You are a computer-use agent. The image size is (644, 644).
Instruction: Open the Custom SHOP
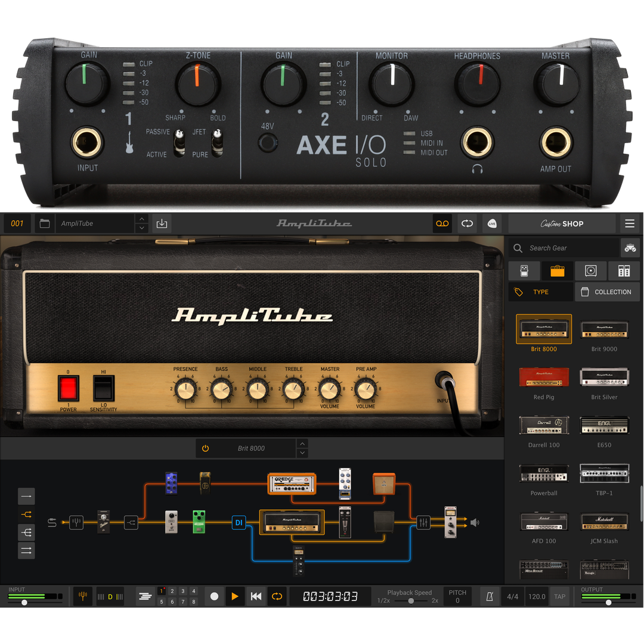coord(562,224)
